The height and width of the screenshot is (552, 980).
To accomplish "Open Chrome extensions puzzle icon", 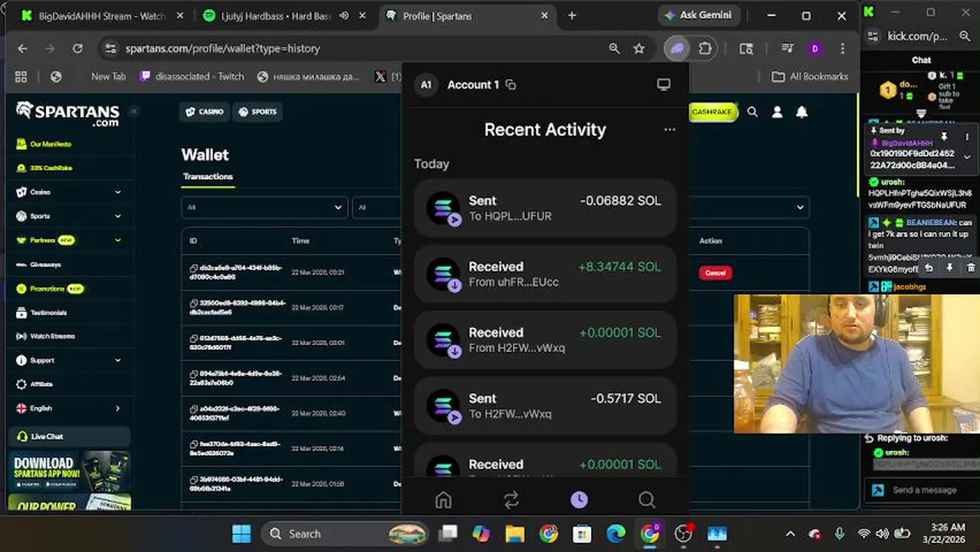I will [705, 48].
